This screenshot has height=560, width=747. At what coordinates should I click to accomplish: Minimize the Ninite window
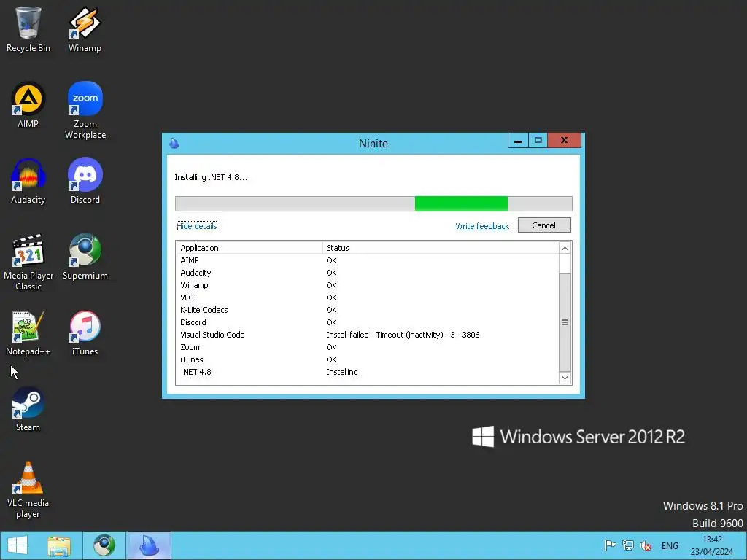pos(518,141)
